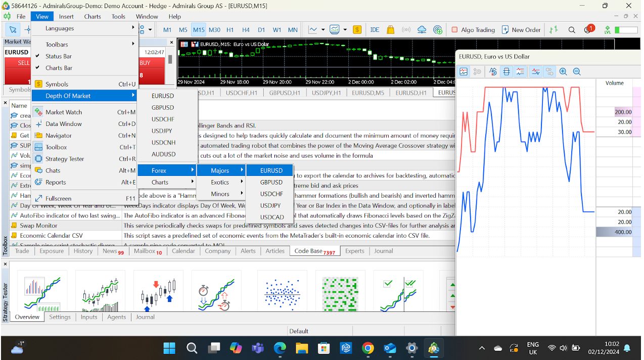
Task: Open the indicators list toolbar icon
Action: (335, 30)
